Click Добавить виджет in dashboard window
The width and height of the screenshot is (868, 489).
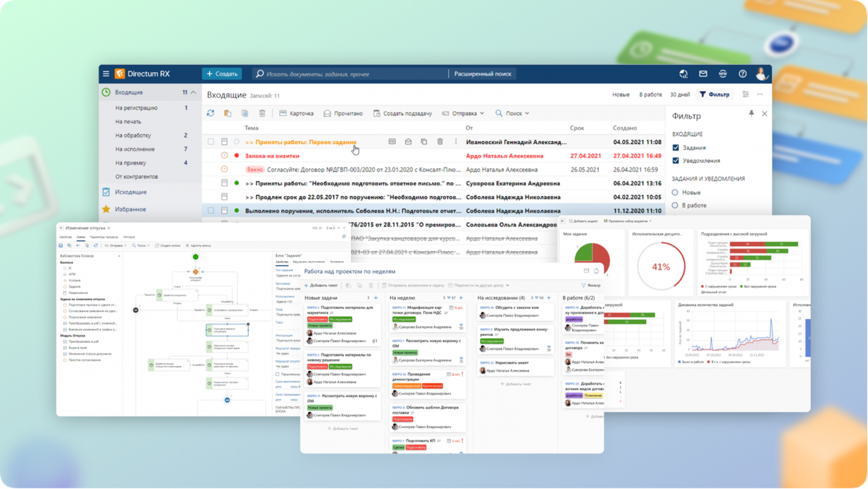point(583,221)
